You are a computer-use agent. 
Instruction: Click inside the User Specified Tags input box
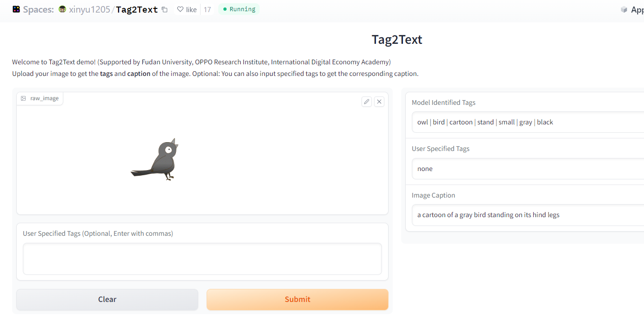tap(202, 259)
